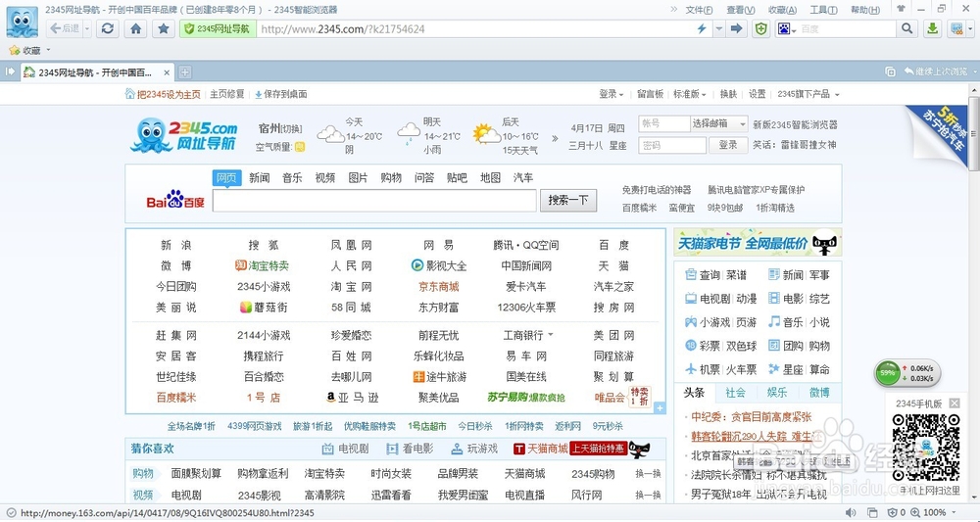The image size is (980, 522).
Task: Click 查询 lookup category with icon
Action: tap(703, 275)
